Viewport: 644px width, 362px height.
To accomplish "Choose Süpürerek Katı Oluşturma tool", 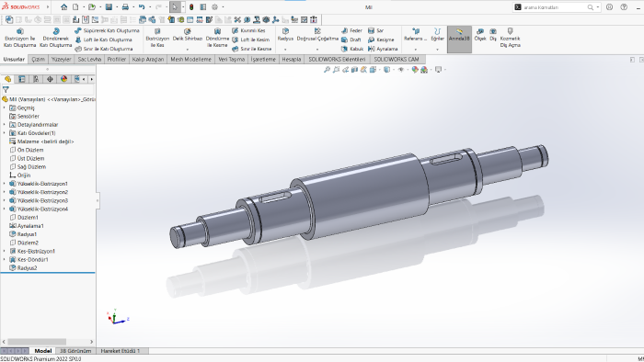I will (x=108, y=30).
